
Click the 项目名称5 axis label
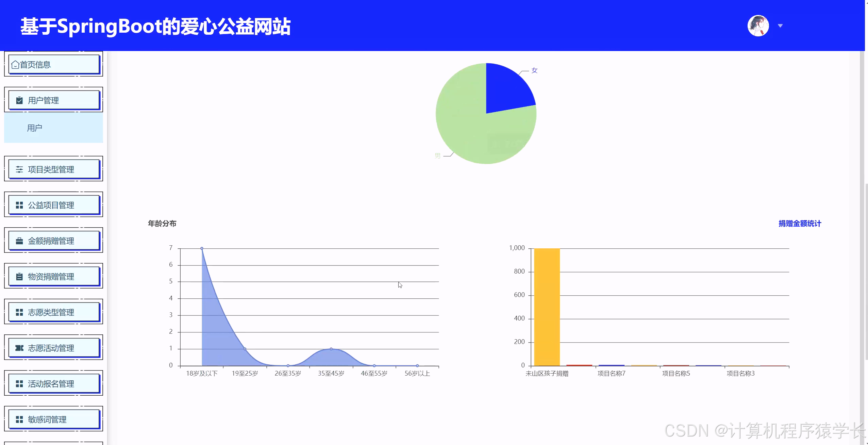pyautogui.click(x=676, y=374)
